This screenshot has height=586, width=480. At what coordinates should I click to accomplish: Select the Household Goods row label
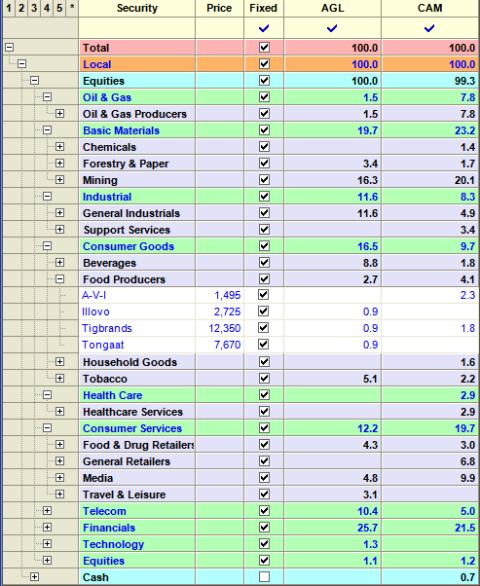(x=130, y=362)
